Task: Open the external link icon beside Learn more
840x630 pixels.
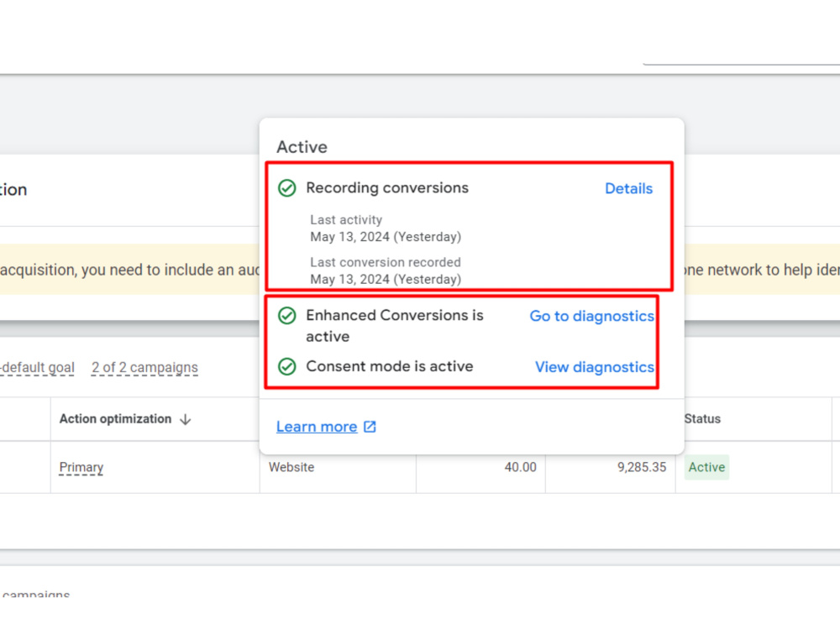Action: coord(370,426)
